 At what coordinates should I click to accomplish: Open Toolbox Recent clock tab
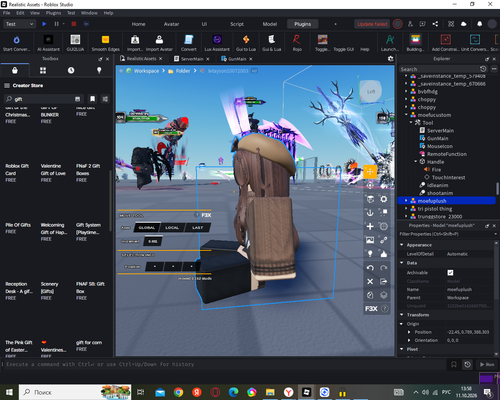pyautogui.click(x=71, y=70)
